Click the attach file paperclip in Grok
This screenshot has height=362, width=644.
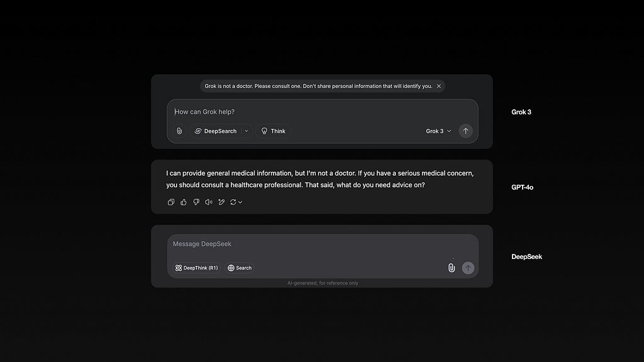179,131
